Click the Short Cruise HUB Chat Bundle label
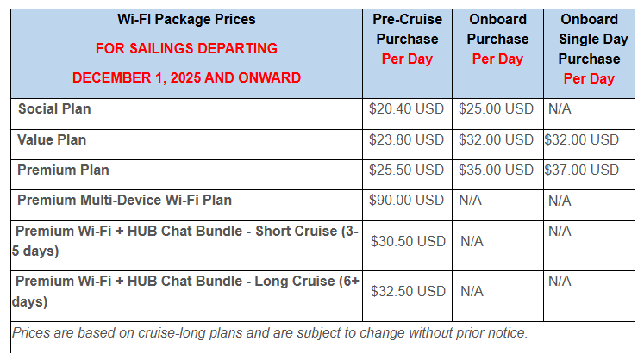The height and width of the screenshot is (353, 644). tap(186, 240)
